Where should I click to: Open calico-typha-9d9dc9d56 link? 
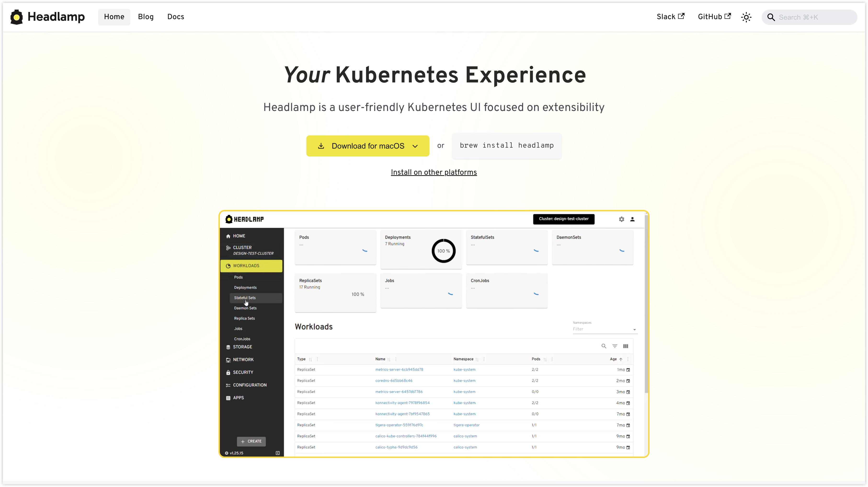tap(396, 447)
